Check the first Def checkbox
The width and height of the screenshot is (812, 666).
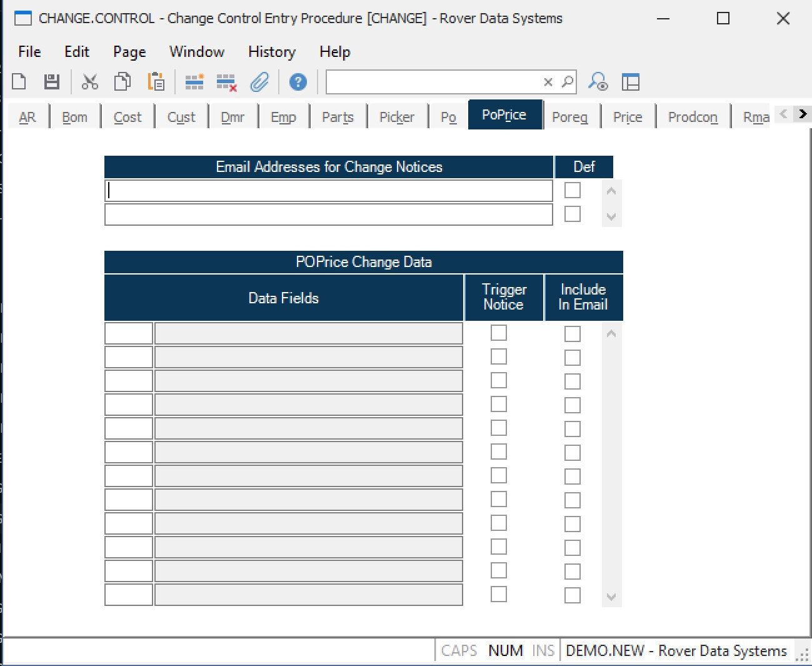click(572, 190)
